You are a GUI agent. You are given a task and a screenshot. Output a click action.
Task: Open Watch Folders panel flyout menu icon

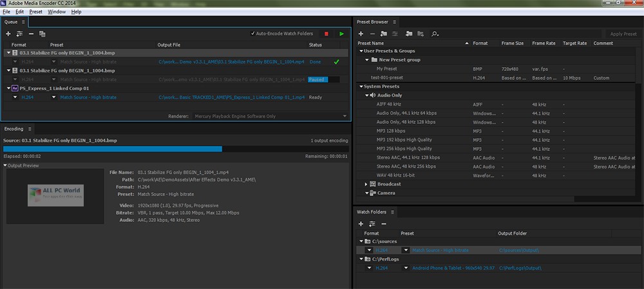tap(392, 212)
